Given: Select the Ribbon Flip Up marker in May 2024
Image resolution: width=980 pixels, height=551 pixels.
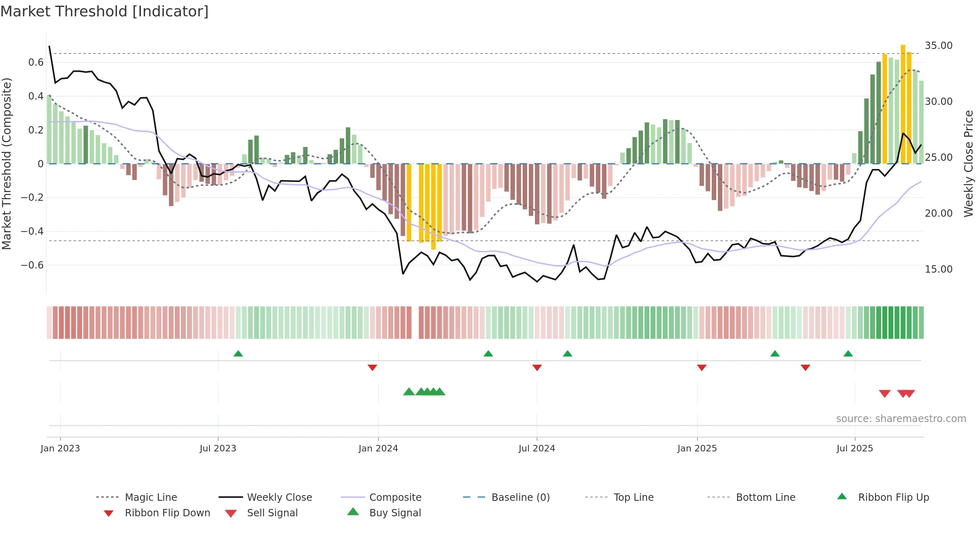Looking at the screenshot, I should 488,353.
